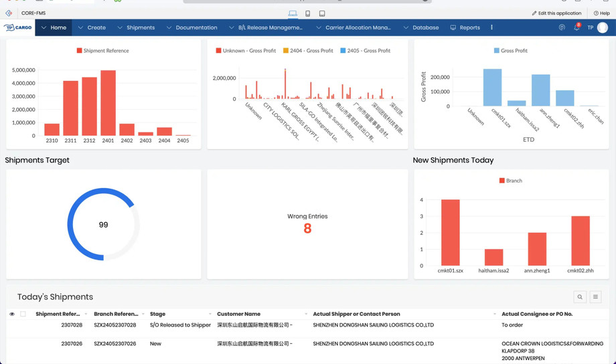Click Edit this application

tap(556, 13)
